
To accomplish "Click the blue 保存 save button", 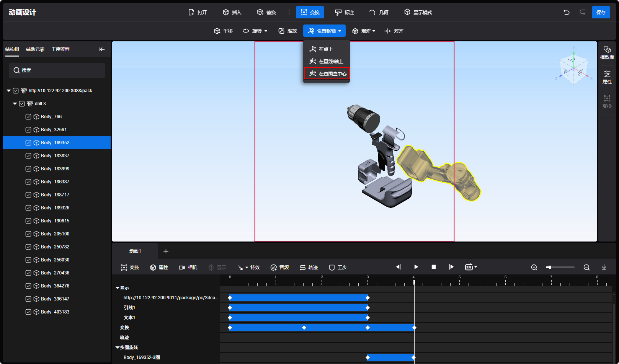I will pyautogui.click(x=601, y=12).
